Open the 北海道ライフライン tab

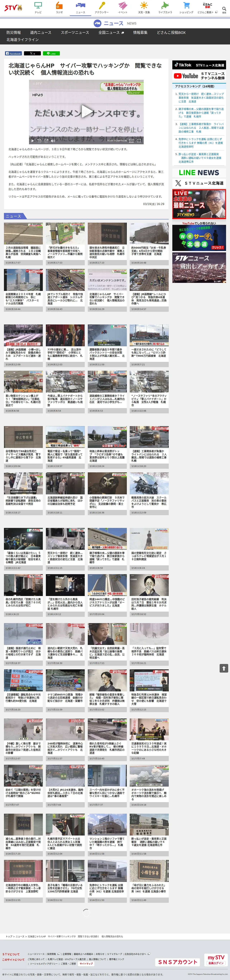coord(22,40)
